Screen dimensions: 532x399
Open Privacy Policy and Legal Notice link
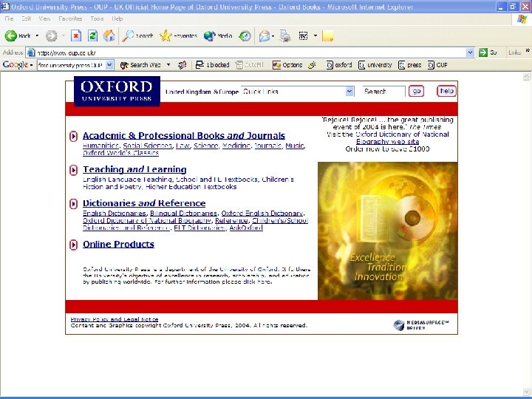tap(115, 319)
